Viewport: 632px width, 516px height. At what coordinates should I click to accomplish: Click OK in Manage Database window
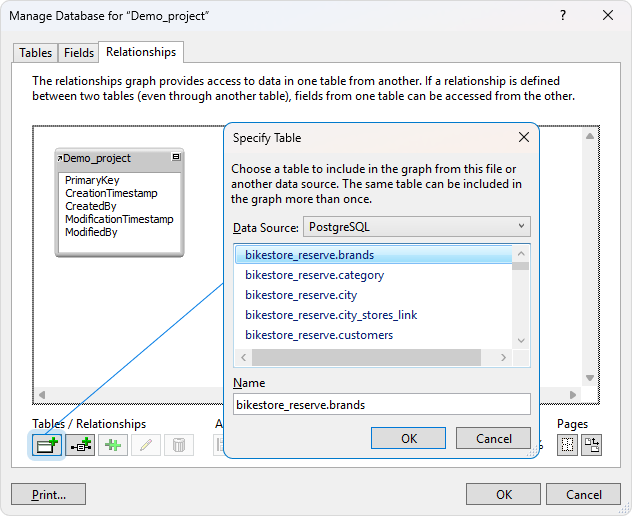point(503,494)
